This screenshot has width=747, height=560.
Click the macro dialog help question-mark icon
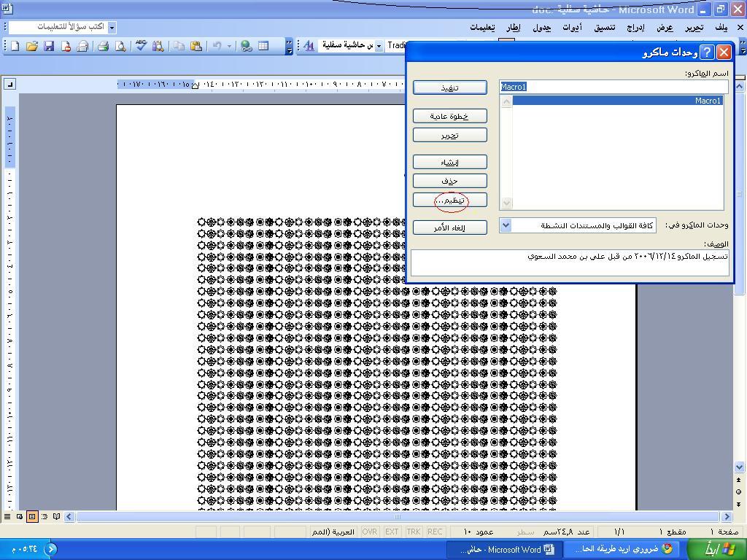pos(708,52)
